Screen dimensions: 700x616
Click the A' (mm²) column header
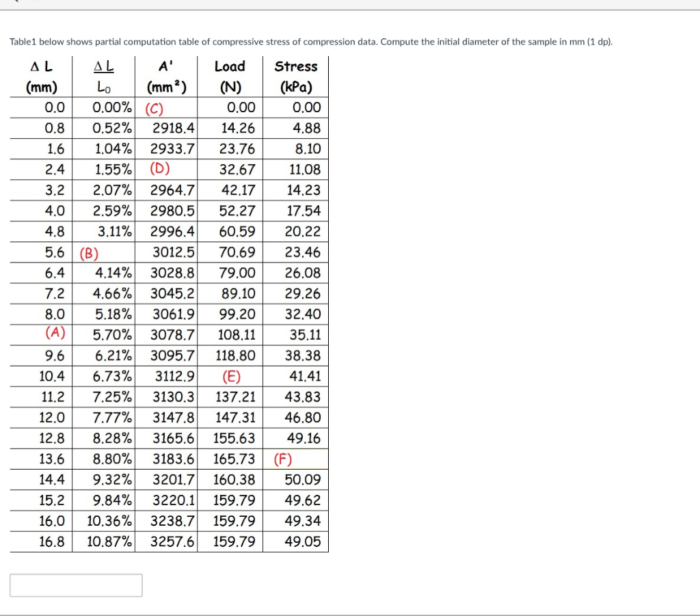click(166, 75)
